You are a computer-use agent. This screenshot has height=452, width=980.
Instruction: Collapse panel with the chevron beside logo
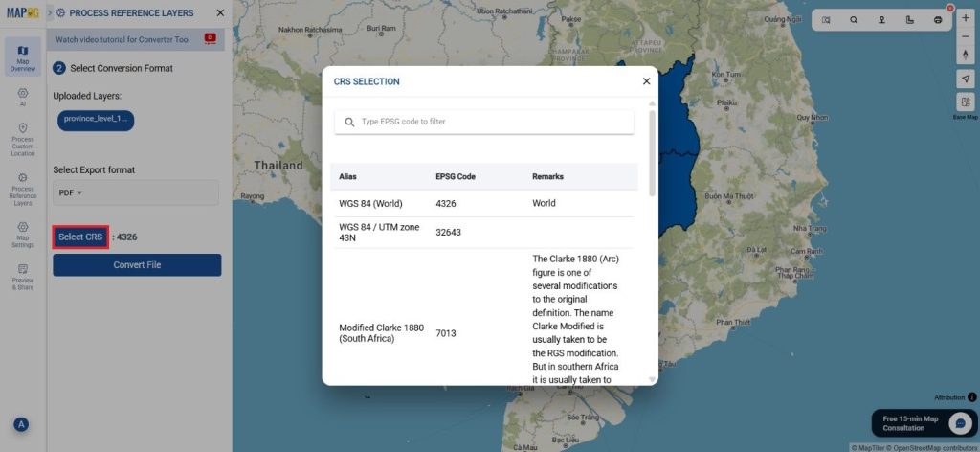coord(50,12)
